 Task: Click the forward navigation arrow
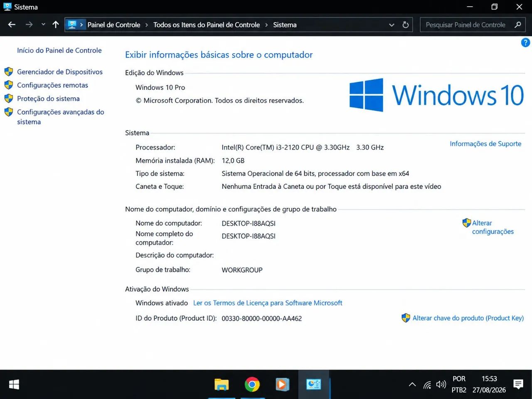(x=29, y=25)
